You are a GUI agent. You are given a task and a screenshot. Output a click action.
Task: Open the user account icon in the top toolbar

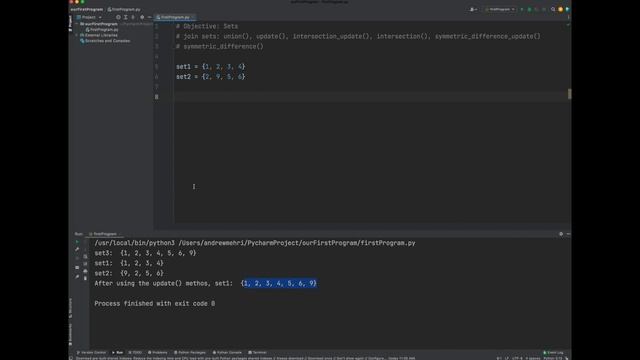(x=473, y=9)
